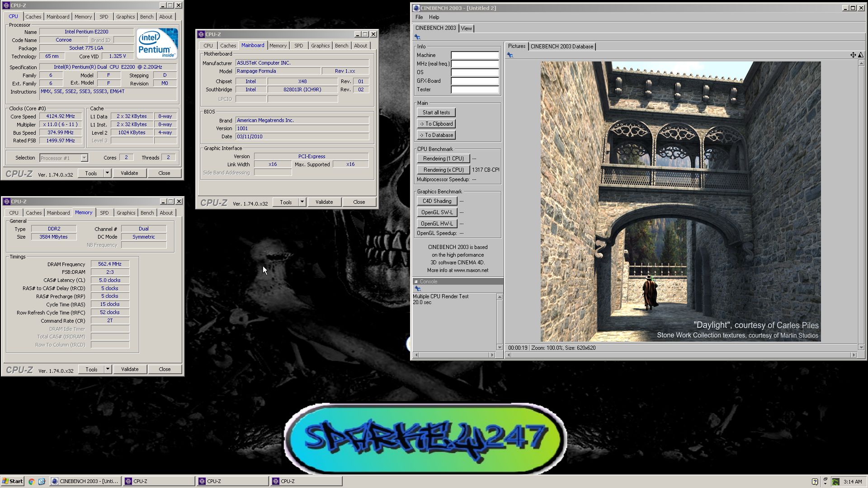
Task: Select SPD tab in CPU-Z Mainboard window
Action: (x=299, y=46)
